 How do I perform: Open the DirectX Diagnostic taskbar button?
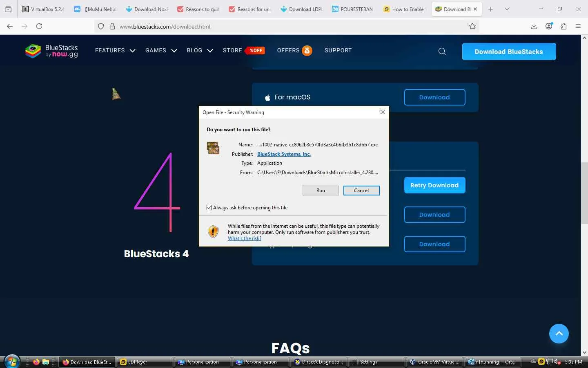[319, 362]
